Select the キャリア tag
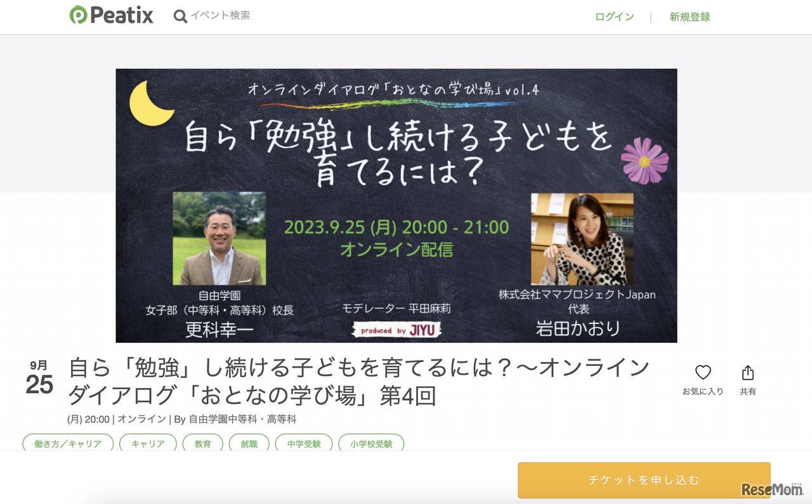The width and height of the screenshot is (812, 504). point(148,443)
